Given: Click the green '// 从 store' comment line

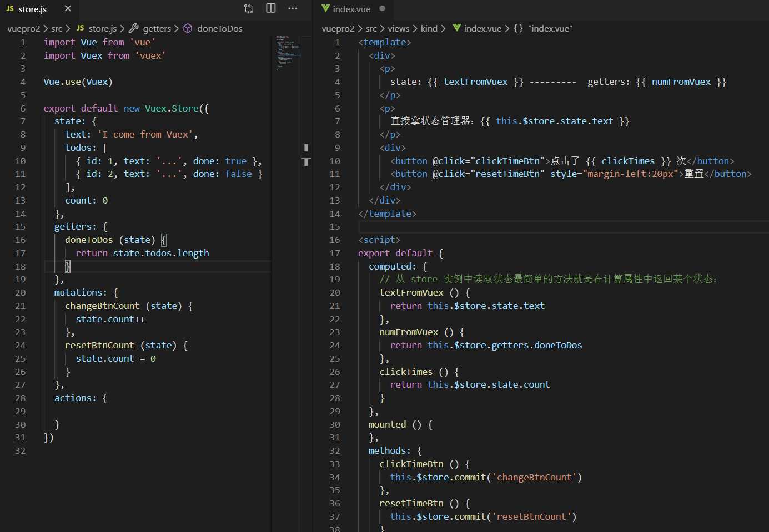Looking at the screenshot, I should pyautogui.click(x=549, y=279).
